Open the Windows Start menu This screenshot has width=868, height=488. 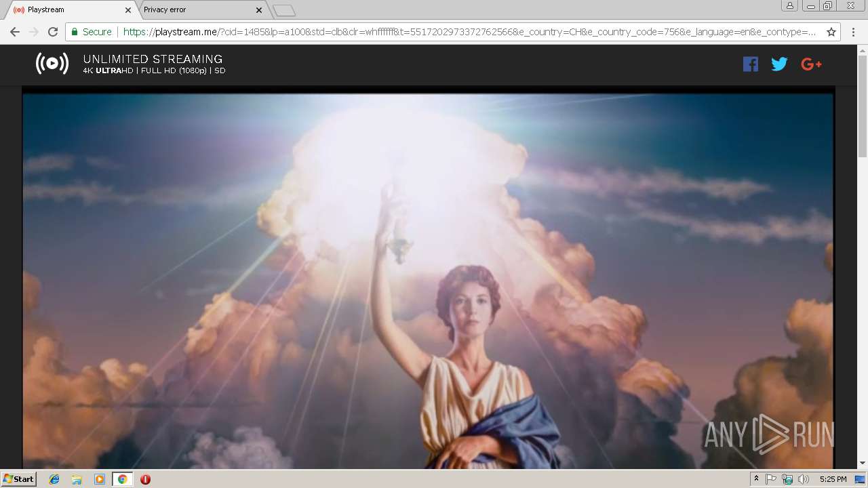18,479
